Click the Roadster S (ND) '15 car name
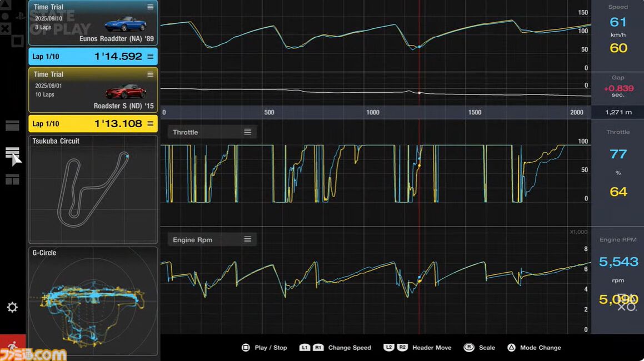Image resolution: width=644 pixels, height=361 pixels. pyautogui.click(x=123, y=106)
